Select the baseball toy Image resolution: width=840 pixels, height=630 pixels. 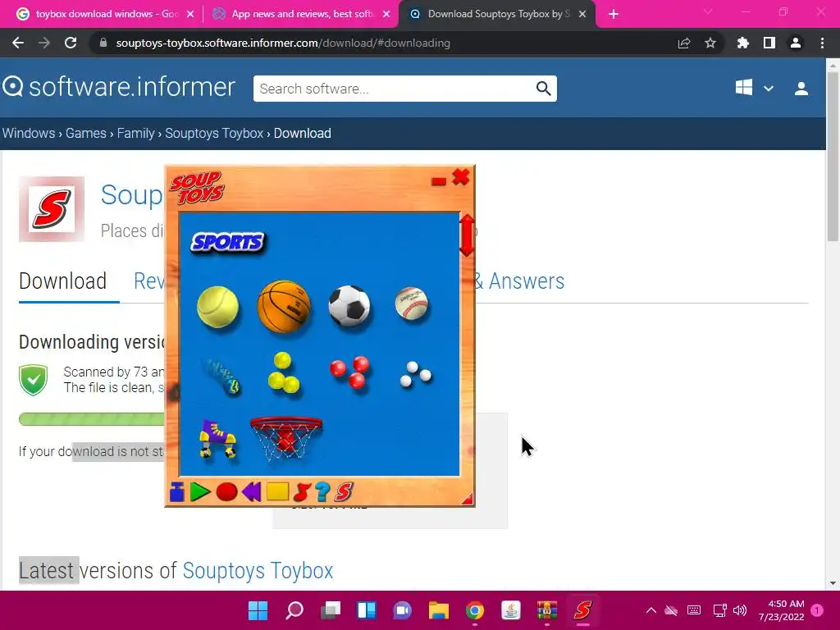tap(412, 304)
